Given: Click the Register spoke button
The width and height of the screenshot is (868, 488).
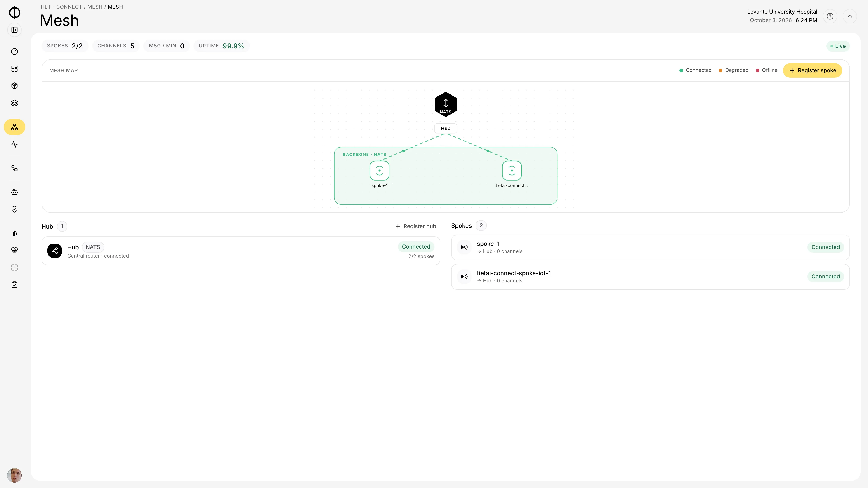Looking at the screenshot, I should 812,70.
